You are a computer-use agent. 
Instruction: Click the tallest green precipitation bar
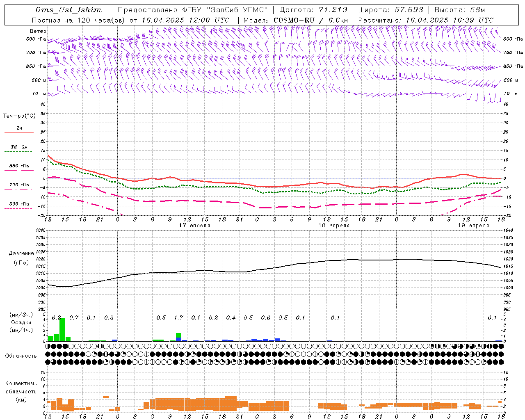[x=62, y=329]
